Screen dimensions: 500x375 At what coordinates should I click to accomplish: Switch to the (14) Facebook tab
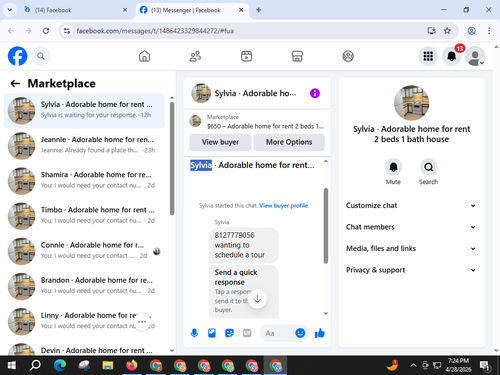tap(75, 10)
